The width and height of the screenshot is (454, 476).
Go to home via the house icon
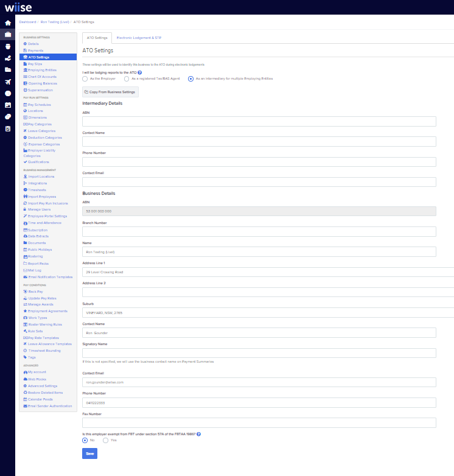(8, 23)
